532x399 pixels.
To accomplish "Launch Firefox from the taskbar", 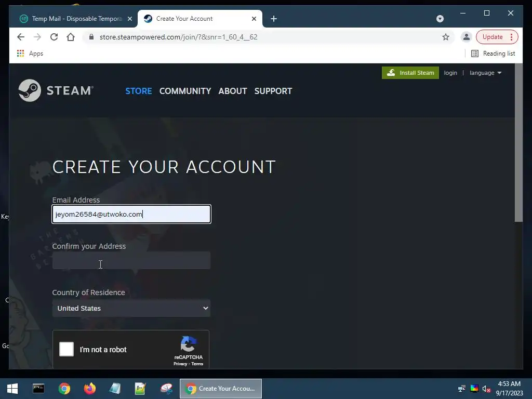I will (x=89, y=389).
